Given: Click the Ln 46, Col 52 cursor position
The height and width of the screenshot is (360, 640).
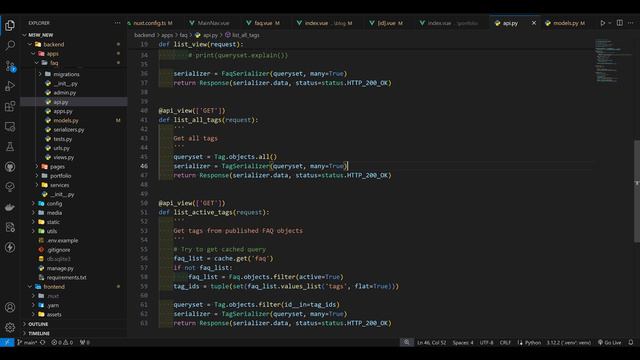Looking at the screenshot, I should pos(431,342).
